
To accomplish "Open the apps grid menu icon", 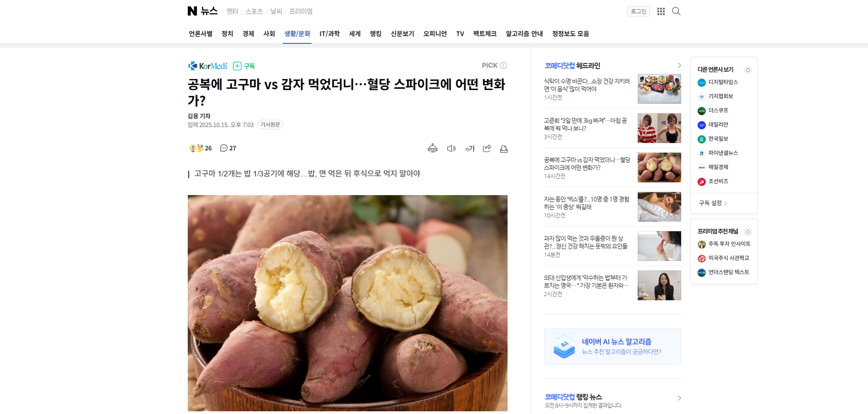I will [661, 11].
